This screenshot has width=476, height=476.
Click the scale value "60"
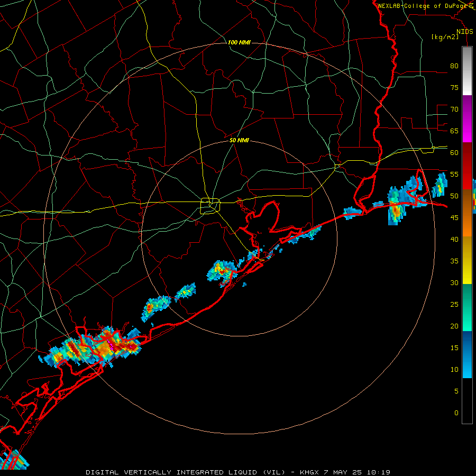tap(454, 153)
